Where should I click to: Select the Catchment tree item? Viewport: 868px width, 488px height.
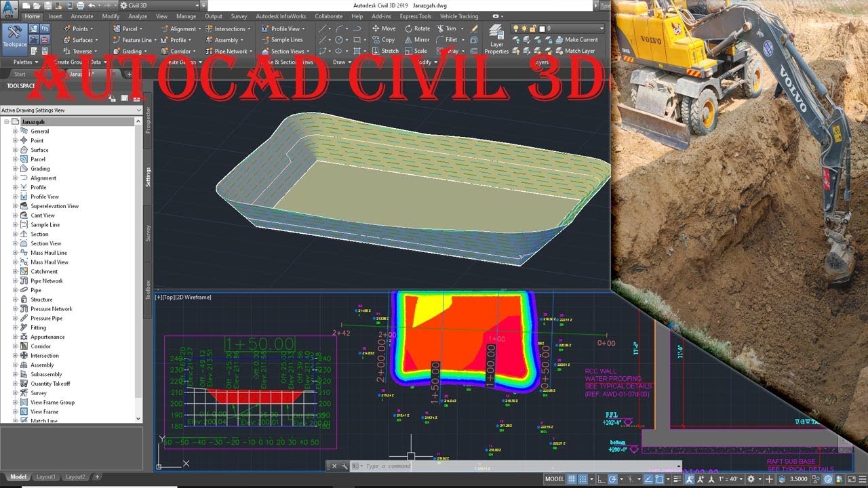pos(44,271)
